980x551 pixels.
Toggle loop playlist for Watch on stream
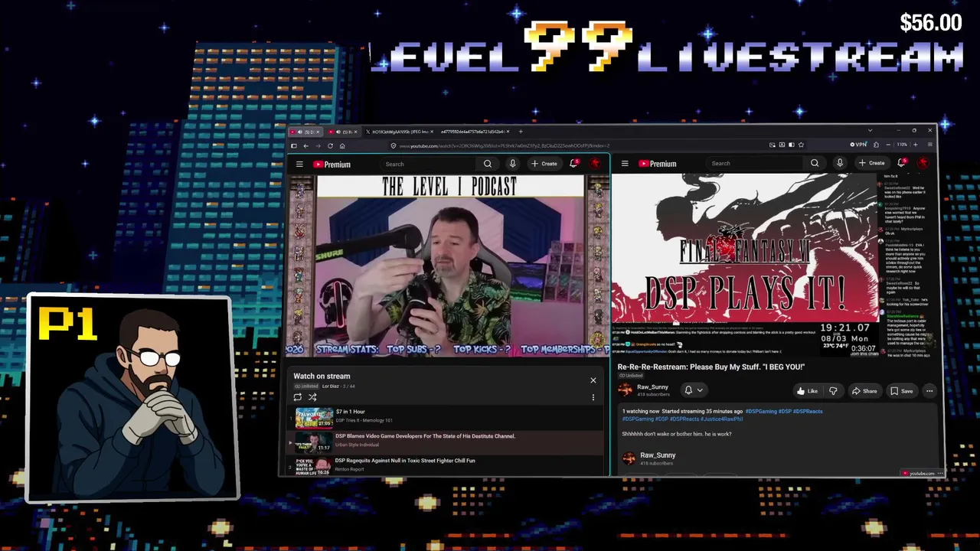point(298,397)
